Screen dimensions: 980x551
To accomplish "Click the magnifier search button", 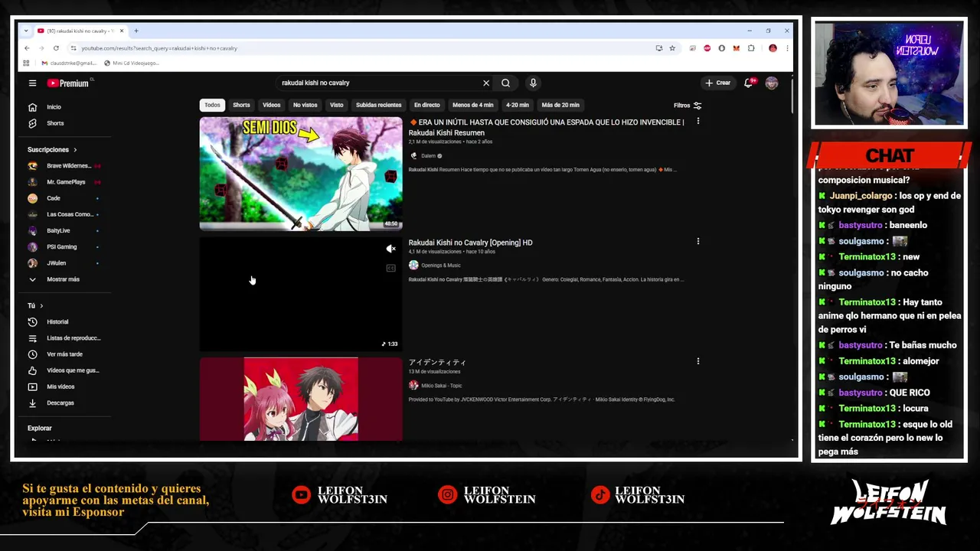I will (505, 83).
